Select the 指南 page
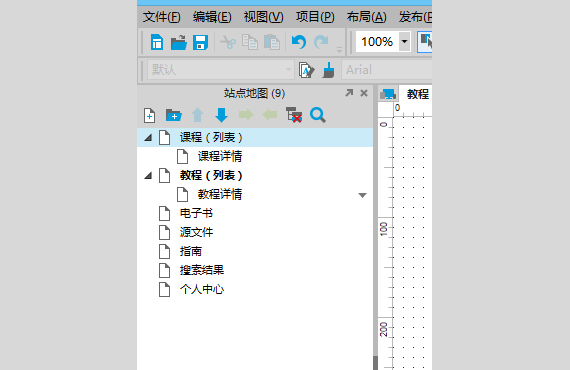 coord(255,251)
